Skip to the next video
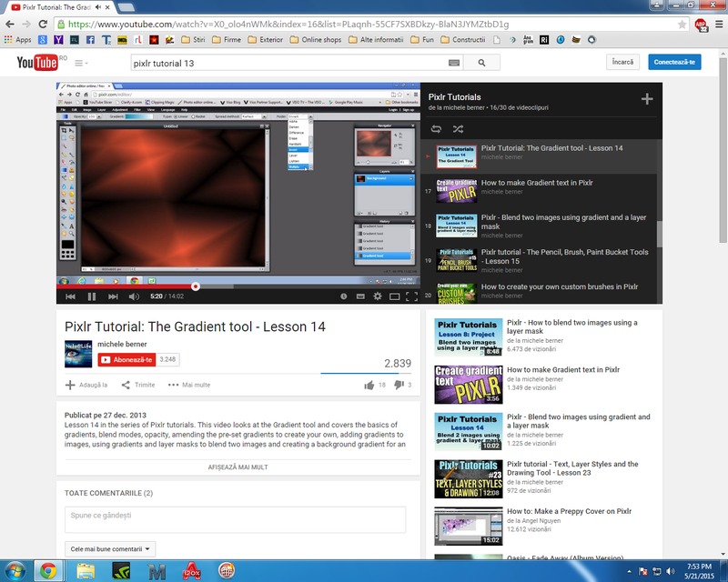Viewport: 728px width, 582px height. click(113, 296)
